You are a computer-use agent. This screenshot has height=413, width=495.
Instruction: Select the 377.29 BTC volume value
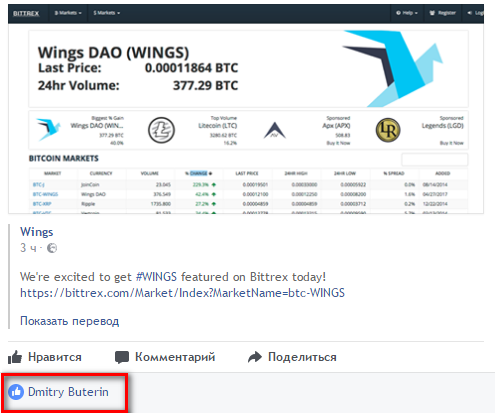pos(205,86)
